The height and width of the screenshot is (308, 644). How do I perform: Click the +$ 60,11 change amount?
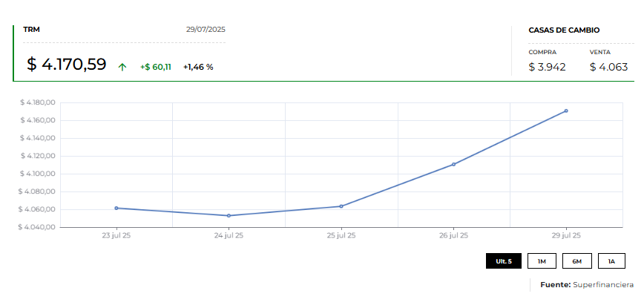pos(156,67)
